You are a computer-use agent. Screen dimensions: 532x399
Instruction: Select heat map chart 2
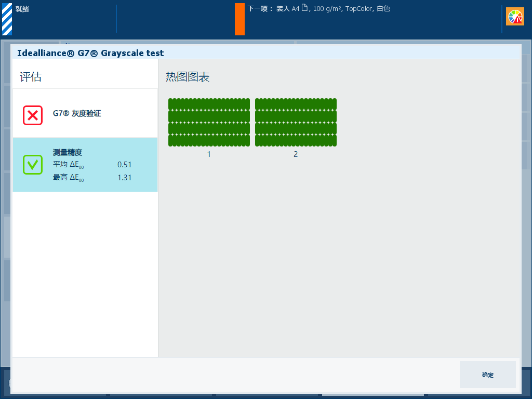click(x=296, y=123)
